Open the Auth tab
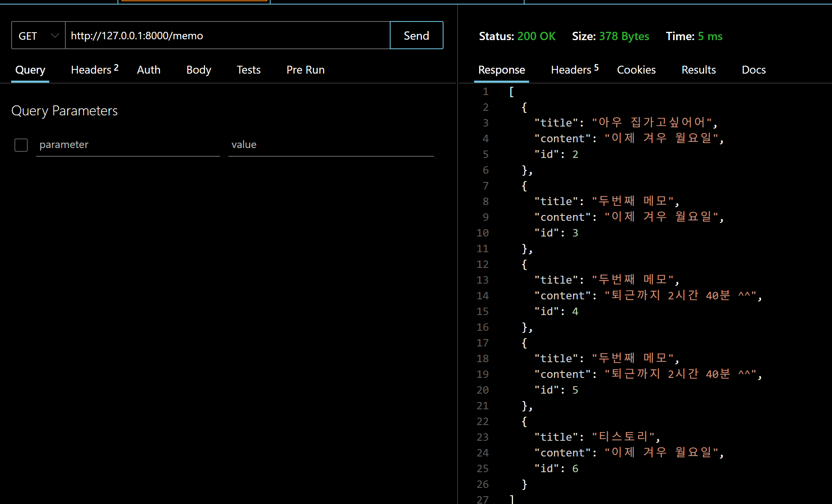Screen dimensions: 832x504 coord(149,70)
